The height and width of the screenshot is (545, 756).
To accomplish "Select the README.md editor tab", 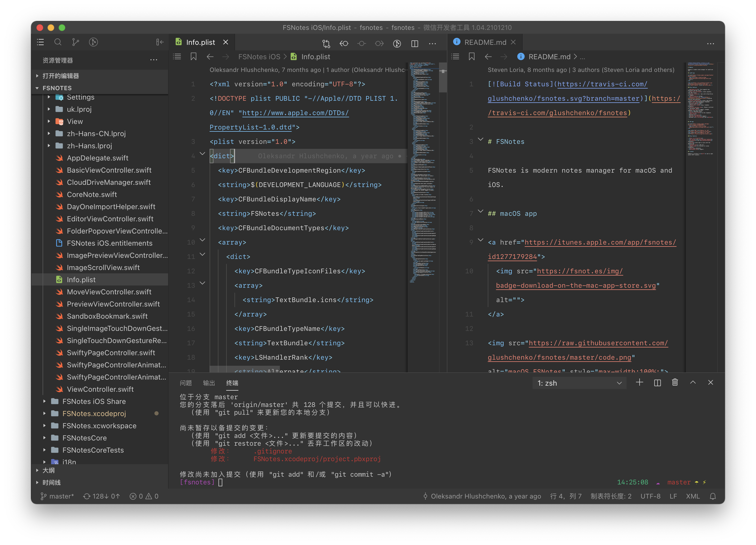I will [x=485, y=42].
